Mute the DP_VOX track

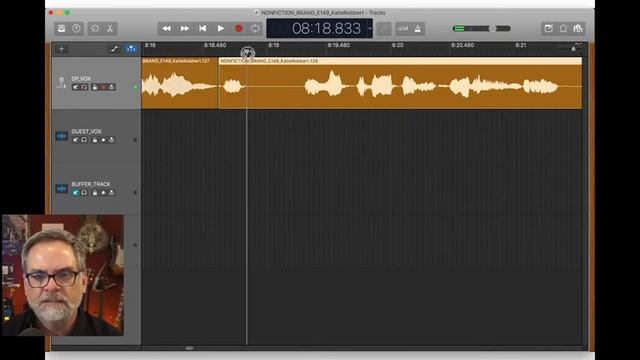(76, 87)
